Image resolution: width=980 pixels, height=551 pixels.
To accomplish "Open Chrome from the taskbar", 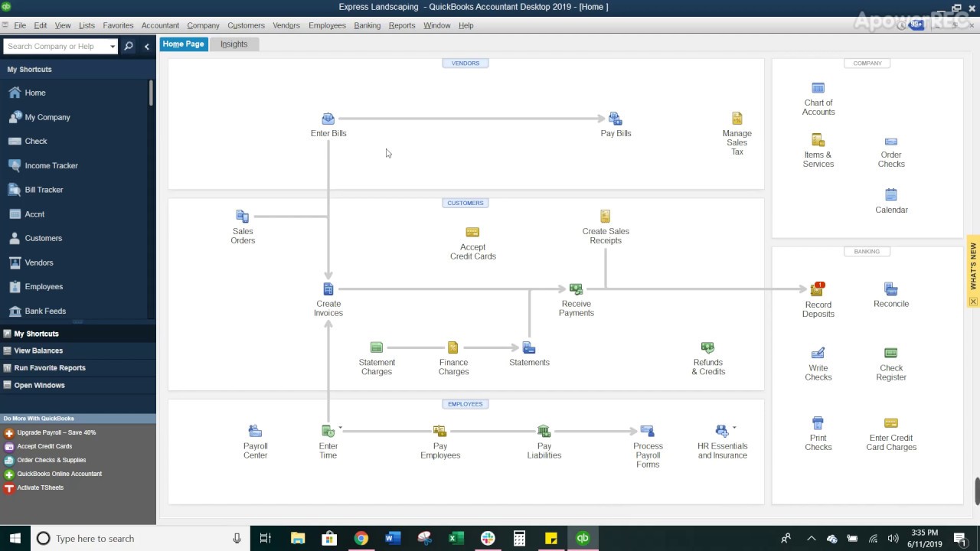I will [x=361, y=538].
